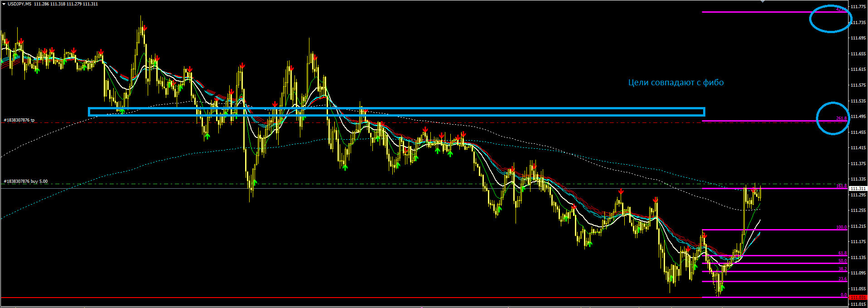Select the #1838307876 buy 5.00 order label
868x308 pixels.
(x=26, y=181)
